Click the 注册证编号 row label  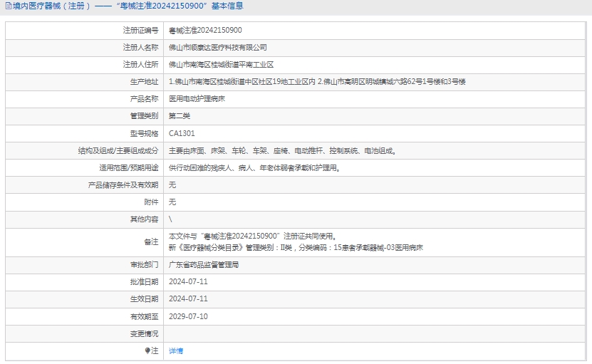tap(140, 30)
